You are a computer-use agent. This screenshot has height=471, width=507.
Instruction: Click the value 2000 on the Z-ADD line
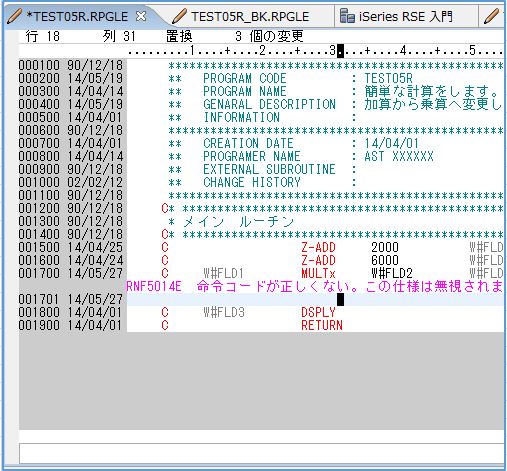[385, 247]
